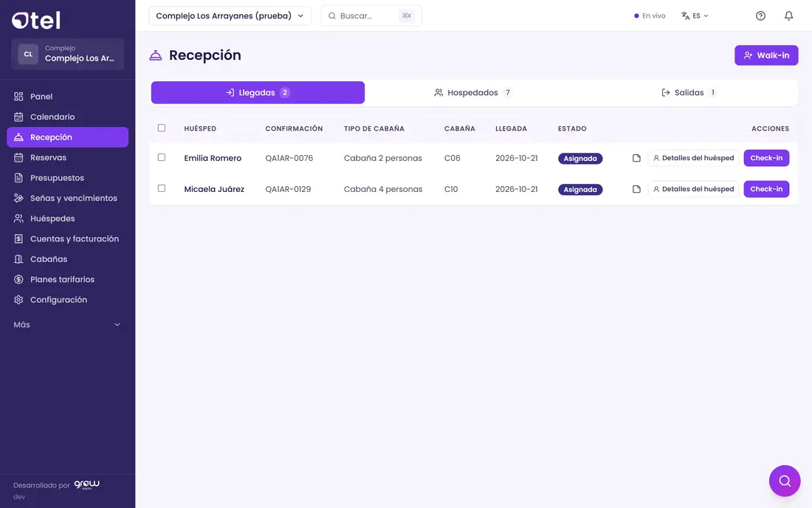
Task: Click the ESTADO column header
Action: pos(572,128)
